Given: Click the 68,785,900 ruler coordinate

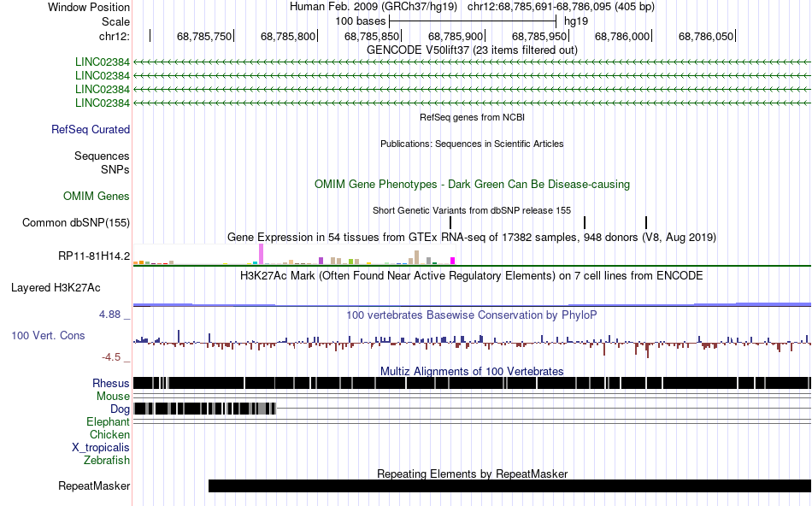Looking at the screenshot, I should tap(456, 36).
